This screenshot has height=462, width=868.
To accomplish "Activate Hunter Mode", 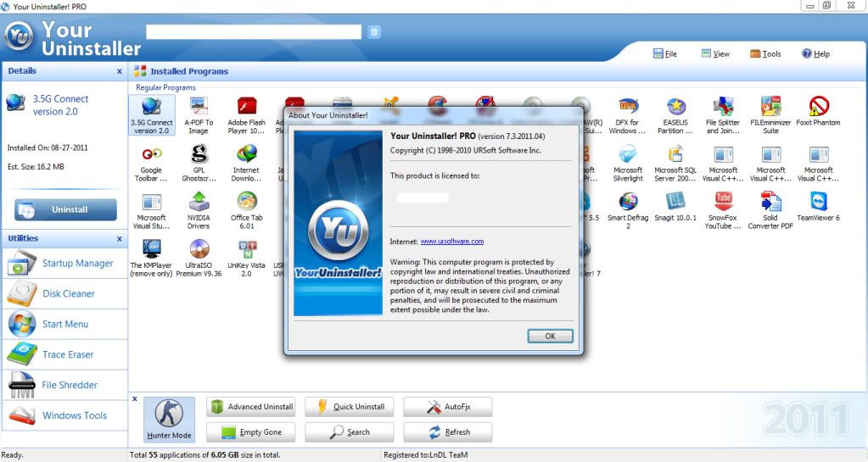I will click(170, 420).
